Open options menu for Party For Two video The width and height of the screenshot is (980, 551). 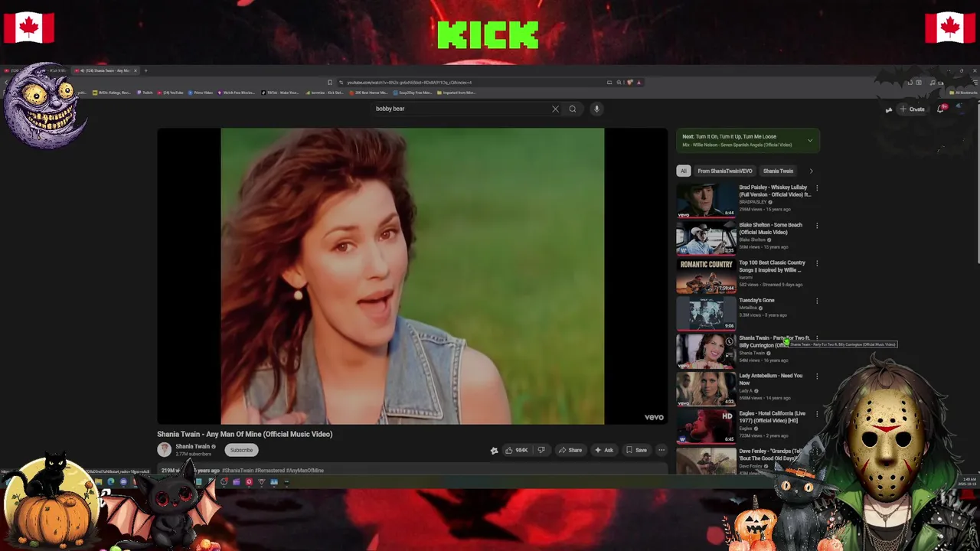pyautogui.click(x=817, y=338)
